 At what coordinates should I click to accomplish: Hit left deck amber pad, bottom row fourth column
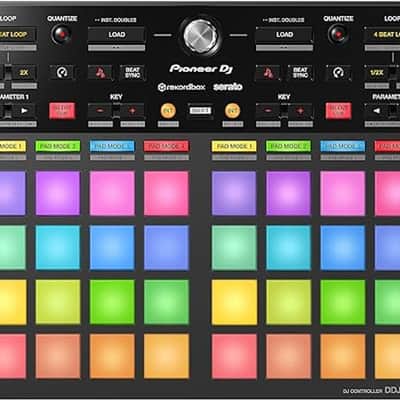tap(166, 356)
